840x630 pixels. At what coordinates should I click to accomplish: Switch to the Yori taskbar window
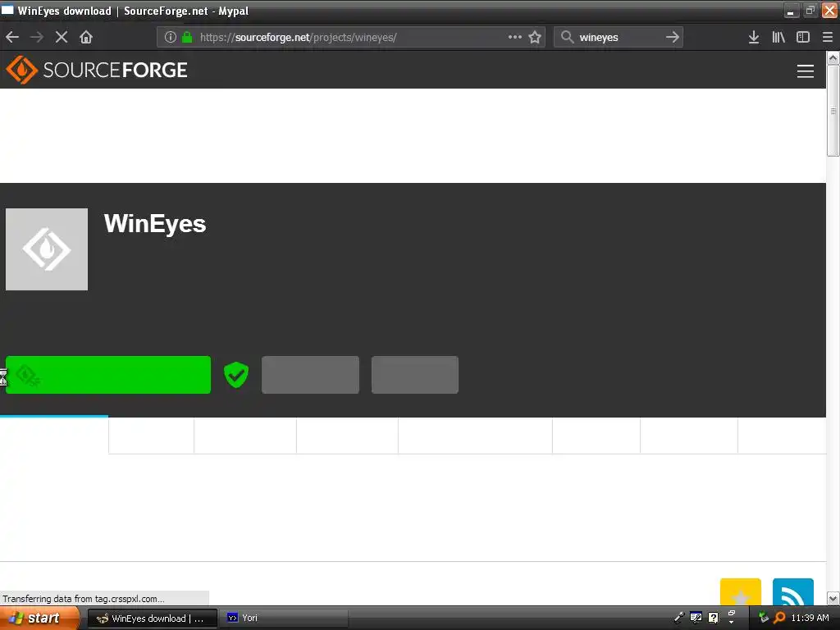coord(284,619)
